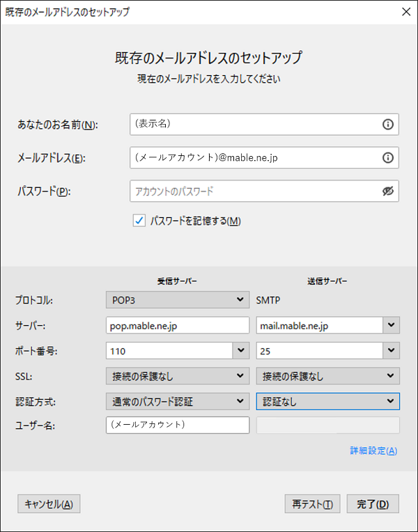Uncheck パスワードを記憶する checkbox

tap(139, 221)
